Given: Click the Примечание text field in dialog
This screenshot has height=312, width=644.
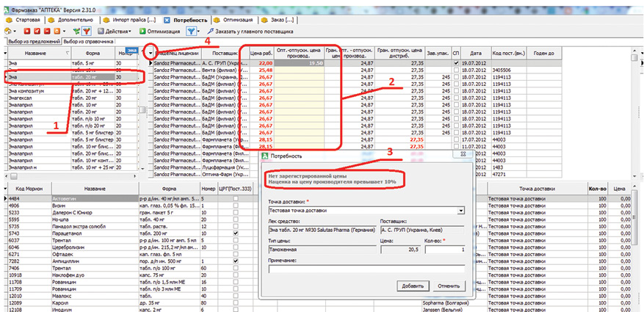Looking at the screenshot, I should pos(366,269).
